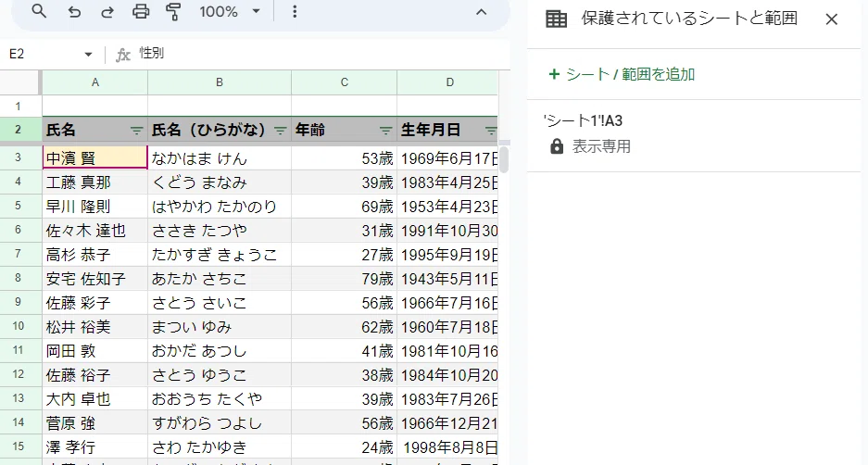This screenshot has height=465, width=868.
Task: Select column D header
Action: tap(447, 82)
